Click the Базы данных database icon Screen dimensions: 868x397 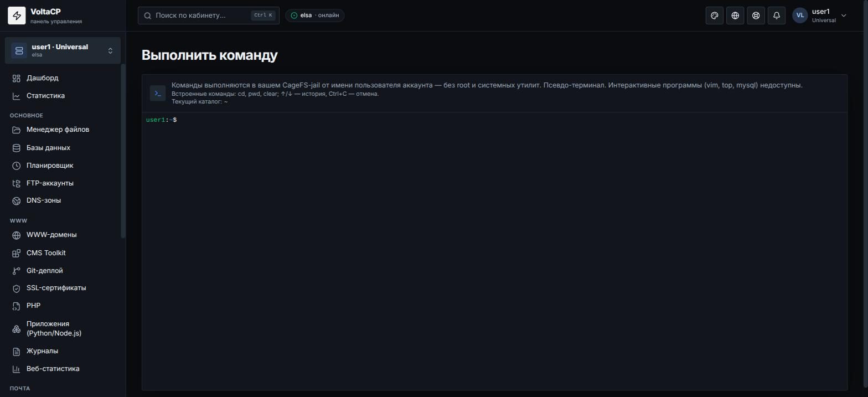[17, 148]
